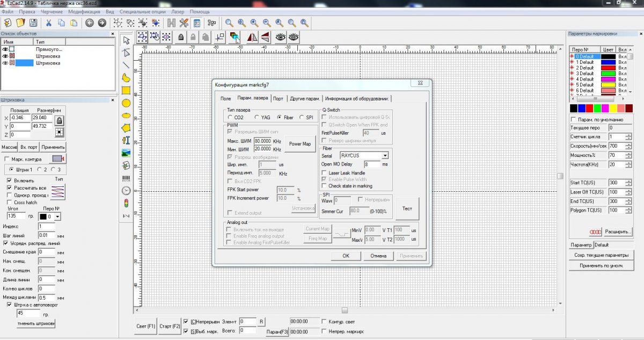Pick the green swatch in the pen palette
644x340 pixels.
pos(597,108)
